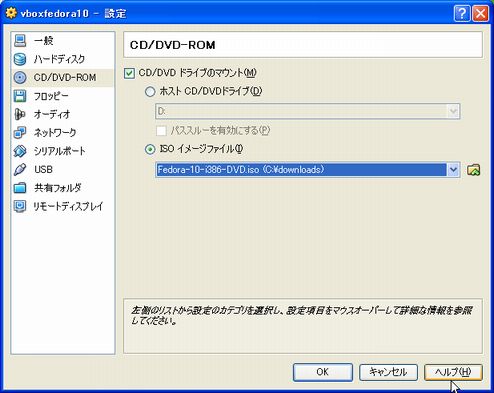
Task: Select ホスト CD/DVDドライブ radio button
Action: pos(150,92)
